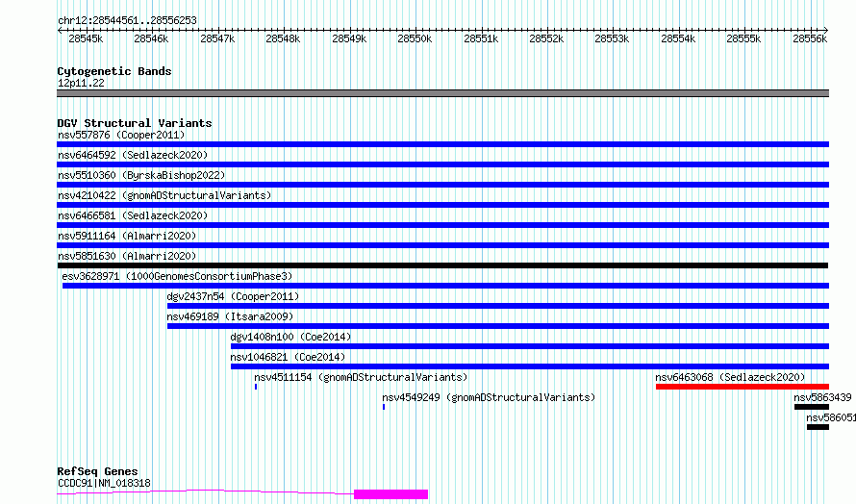
Task: Open esv3628971 1000GenomesConsortiumPhase3 label
Action: (177, 276)
